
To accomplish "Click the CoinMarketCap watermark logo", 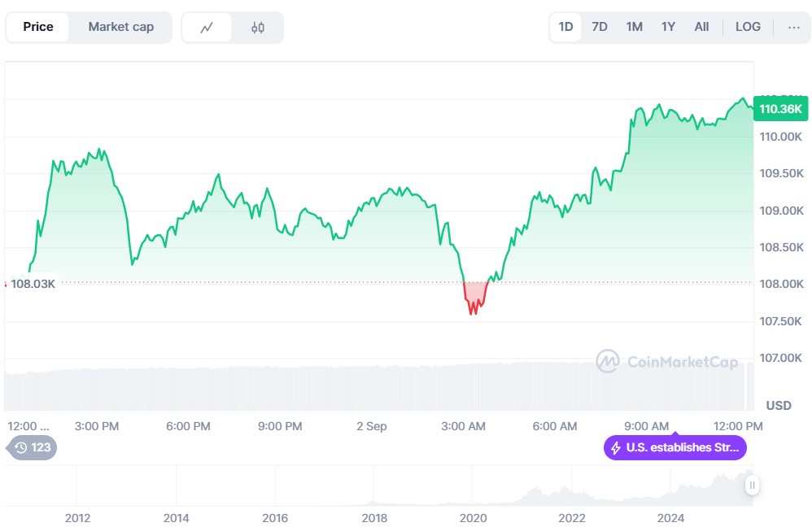I will (x=608, y=361).
